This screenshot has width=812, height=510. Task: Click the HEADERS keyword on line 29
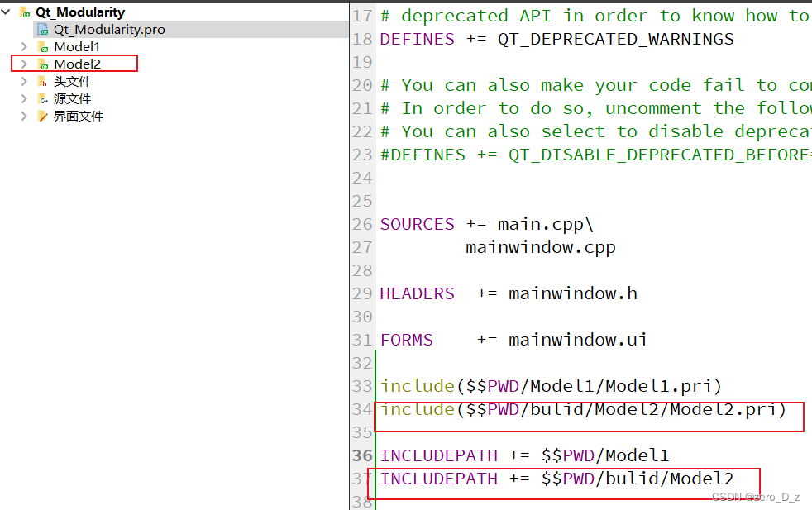418,293
